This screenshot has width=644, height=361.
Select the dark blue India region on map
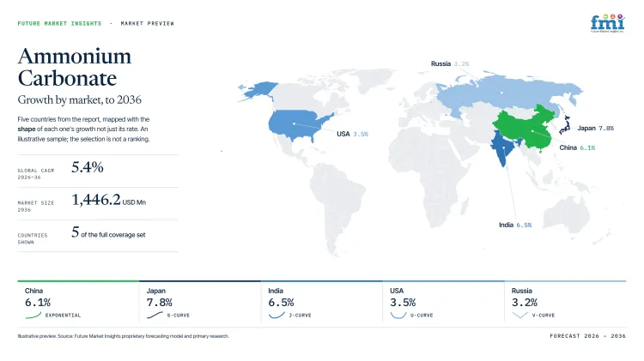click(x=503, y=147)
